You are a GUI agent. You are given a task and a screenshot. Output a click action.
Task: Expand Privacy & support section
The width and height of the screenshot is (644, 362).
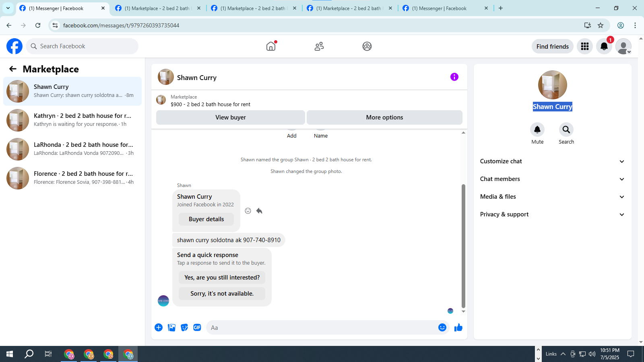click(x=552, y=214)
